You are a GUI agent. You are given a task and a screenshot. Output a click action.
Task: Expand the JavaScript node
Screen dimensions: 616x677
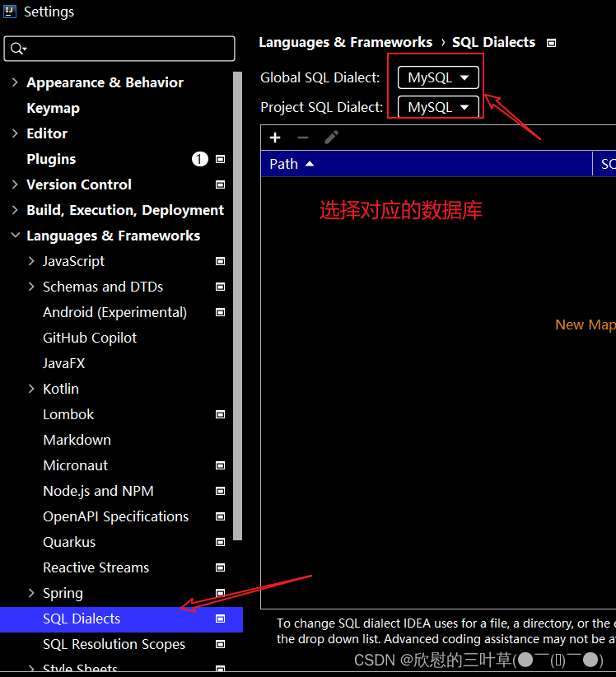(x=31, y=261)
